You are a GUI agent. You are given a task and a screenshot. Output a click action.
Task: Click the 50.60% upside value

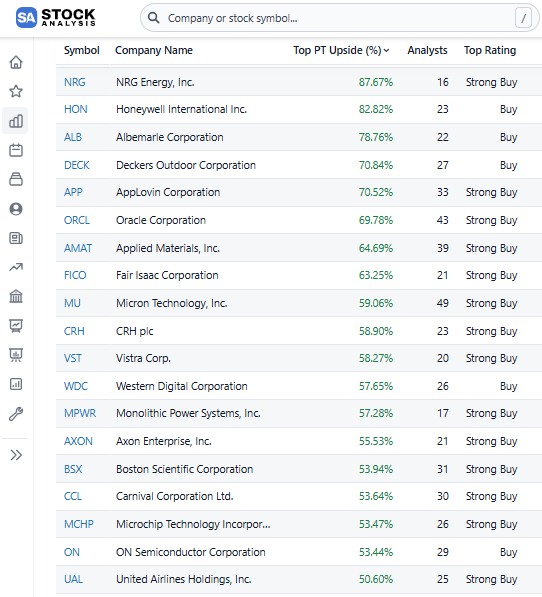(x=376, y=579)
